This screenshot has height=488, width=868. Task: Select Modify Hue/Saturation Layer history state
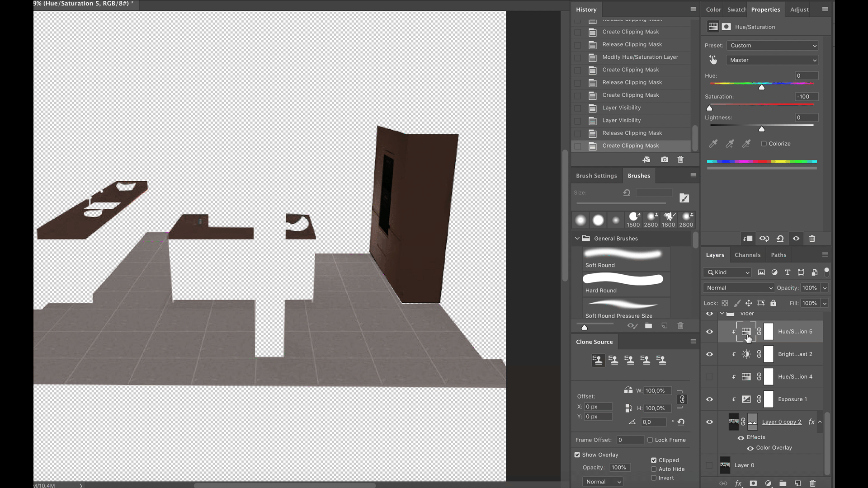coord(640,57)
